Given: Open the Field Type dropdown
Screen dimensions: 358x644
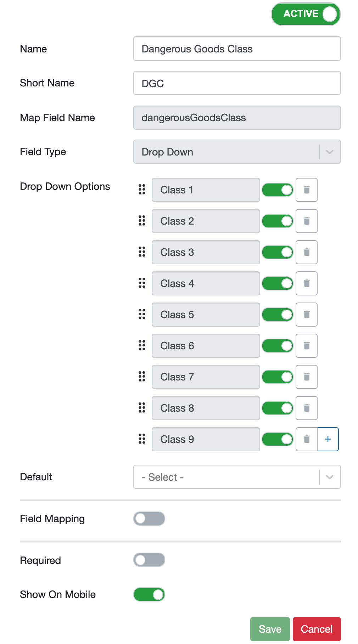Looking at the screenshot, I should [329, 152].
